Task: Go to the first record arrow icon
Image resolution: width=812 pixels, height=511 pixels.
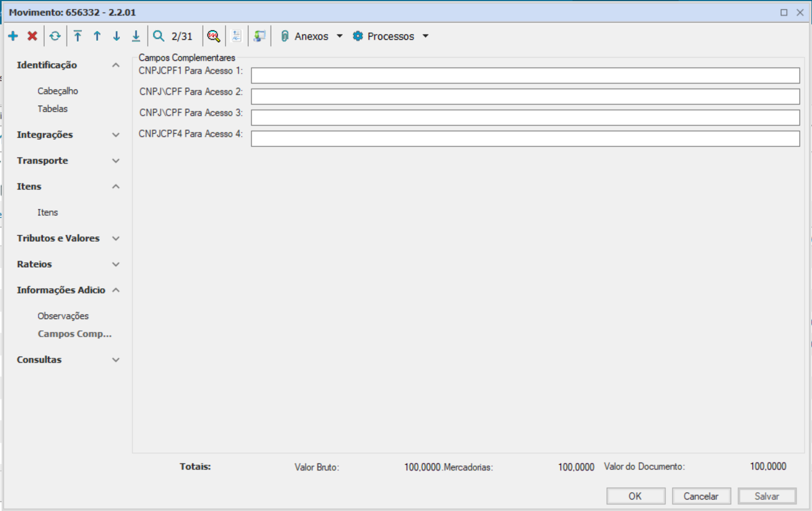Action: pos(78,36)
